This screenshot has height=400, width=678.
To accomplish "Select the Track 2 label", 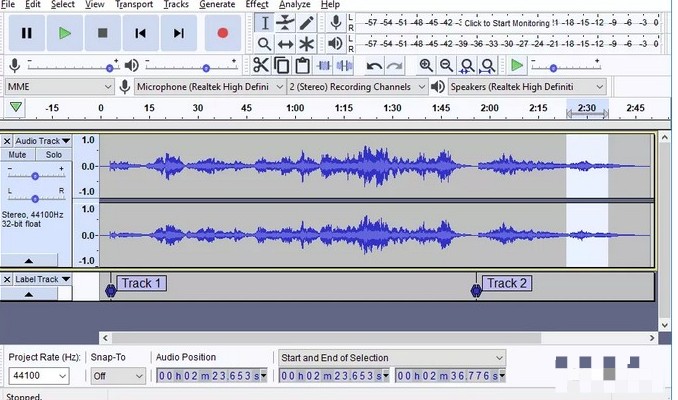I will click(x=507, y=283).
